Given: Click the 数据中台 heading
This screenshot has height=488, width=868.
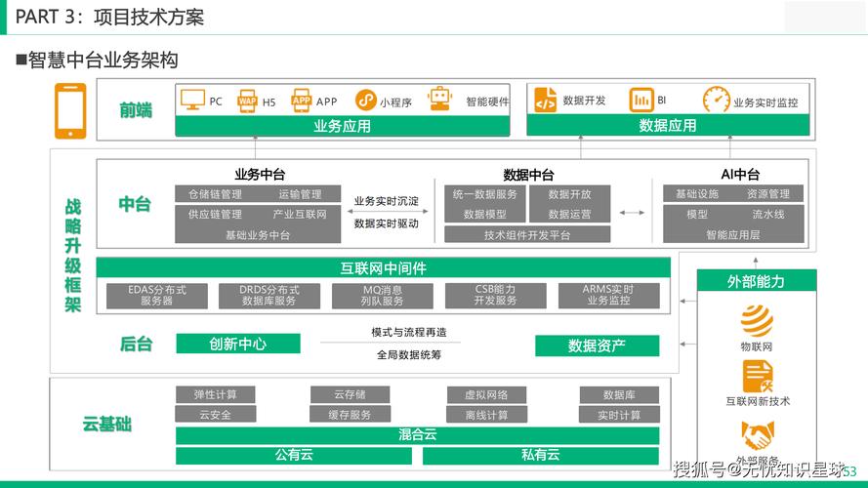Looking at the screenshot, I should coord(528,175).
